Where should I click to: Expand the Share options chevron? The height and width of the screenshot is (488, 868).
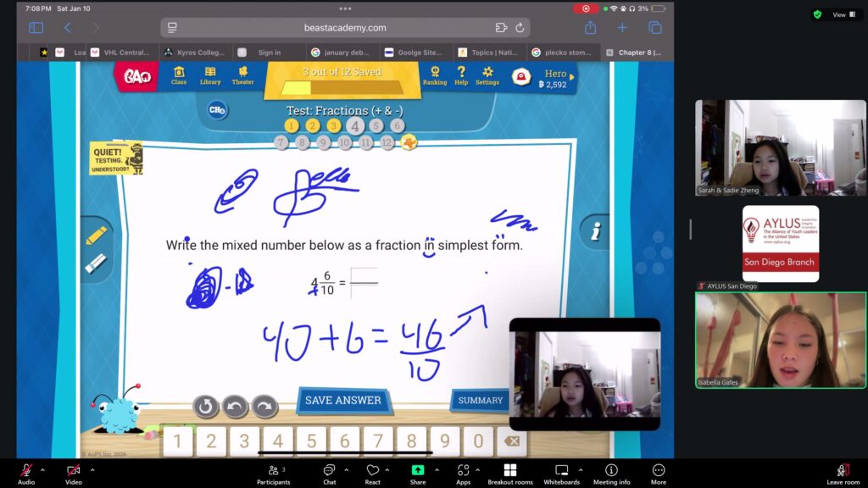point(436,469)
